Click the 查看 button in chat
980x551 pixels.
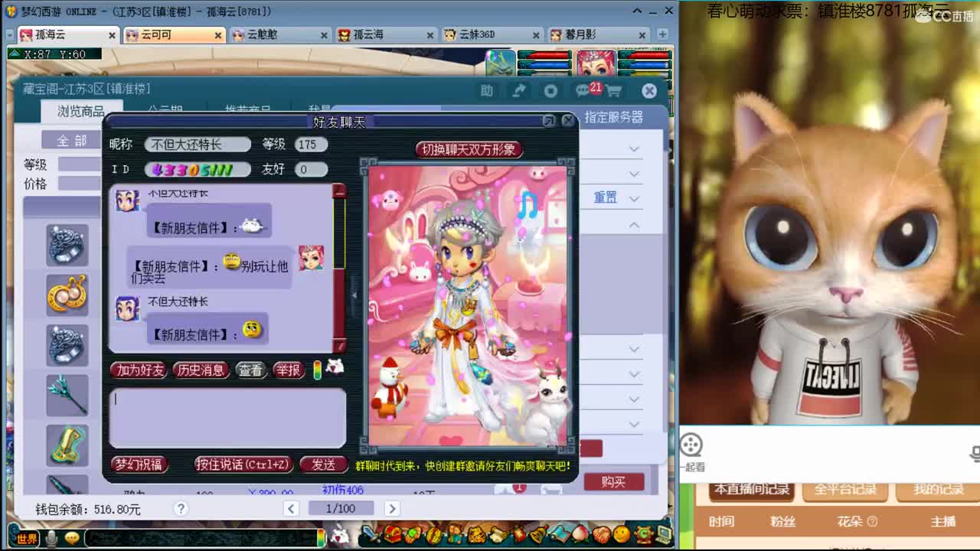250,370
